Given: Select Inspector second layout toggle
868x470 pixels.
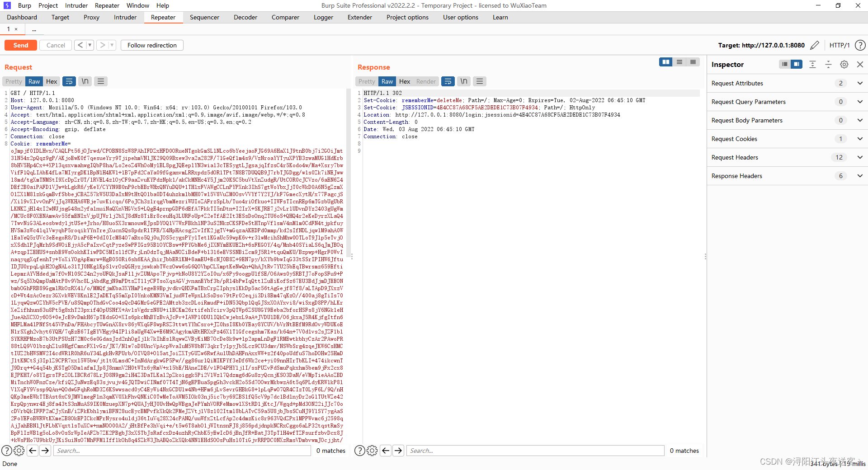Looking at the screenshot, I should pos(797,64).
